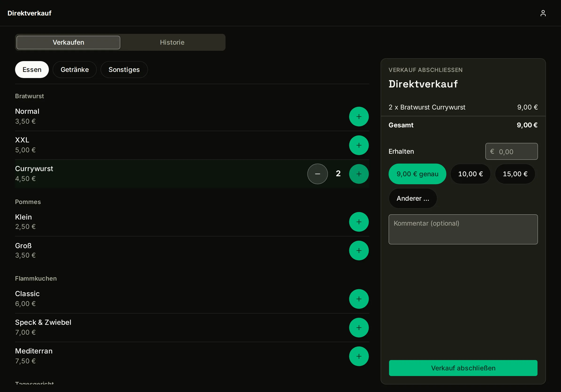Select the Essen category

pyautogui.click(x=32, y=70)
